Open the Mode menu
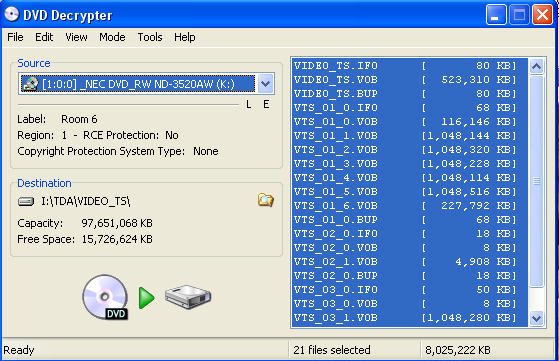 112,37
